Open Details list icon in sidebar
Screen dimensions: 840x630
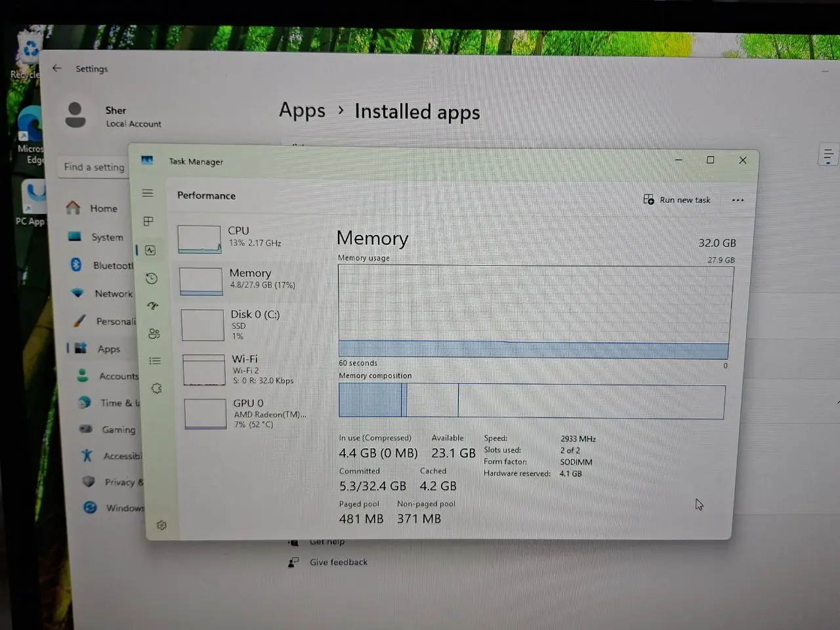click(155, 361)
